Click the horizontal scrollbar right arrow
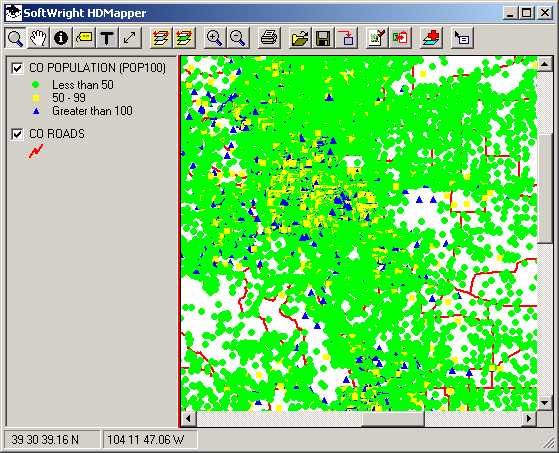 pyautogui.click(x=529, y=418)
